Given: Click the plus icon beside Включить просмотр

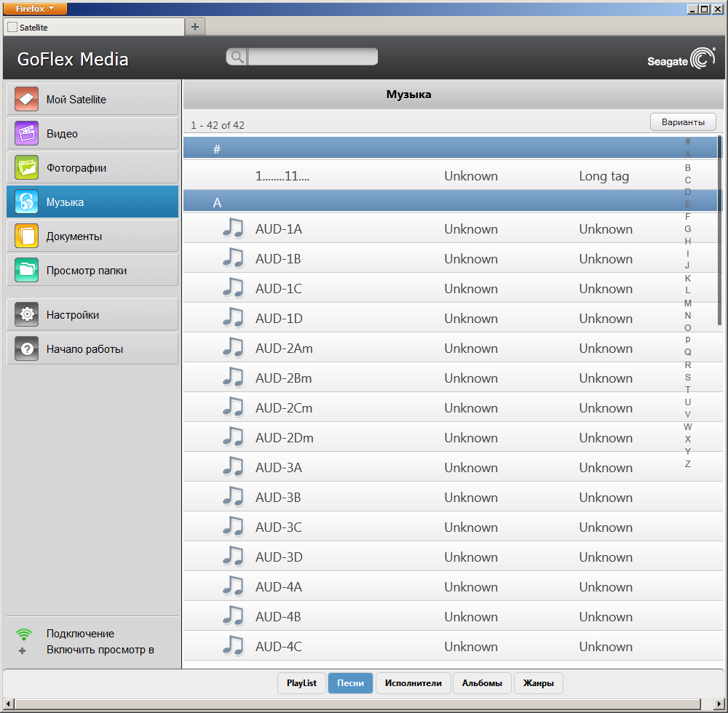Looking at the screenshot, I should [22, 650].
